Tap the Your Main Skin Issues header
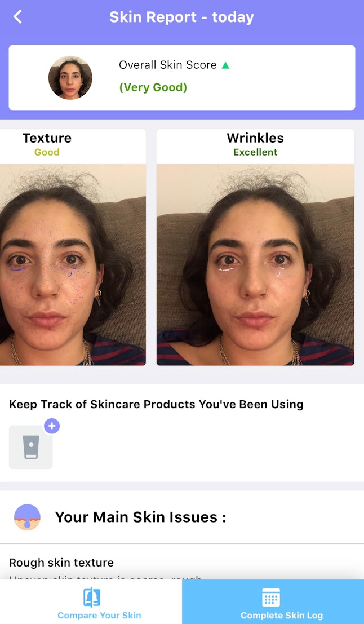Image resolution: width=364 pixels, height=624 pixels. [x=140, y=517]
